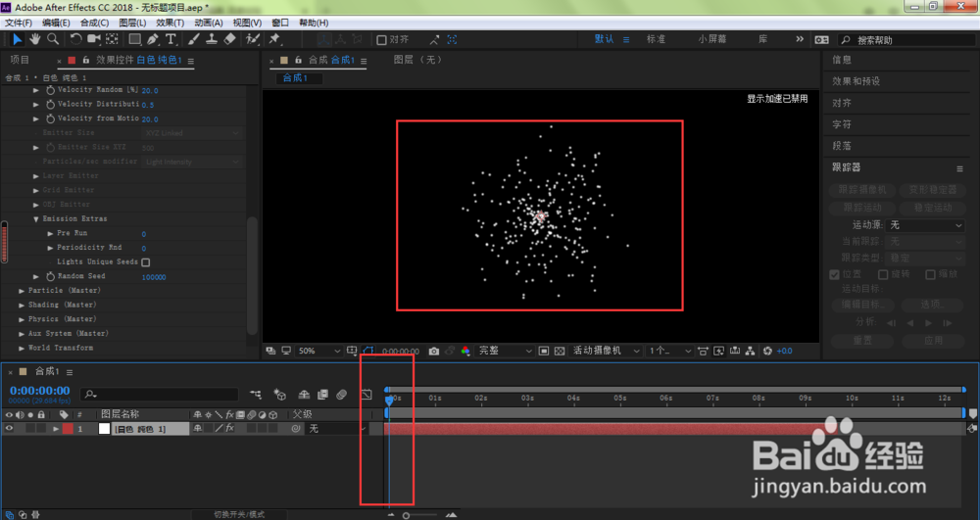Enable the 对齐 snapping checkbox
The image size is (980, 520).
coord(381,40)
